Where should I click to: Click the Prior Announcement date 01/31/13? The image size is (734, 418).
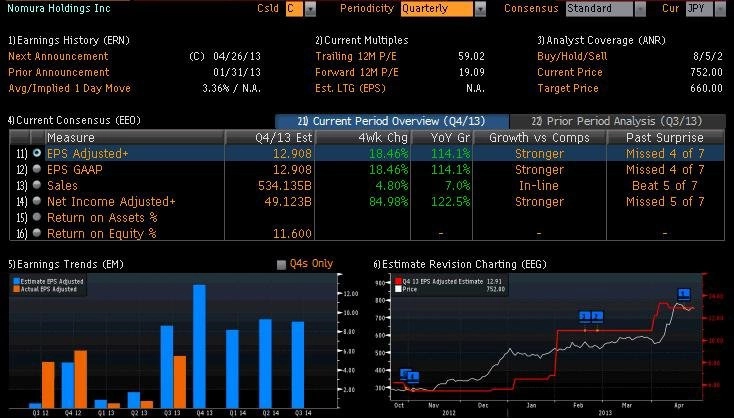(x=236, y=73)
